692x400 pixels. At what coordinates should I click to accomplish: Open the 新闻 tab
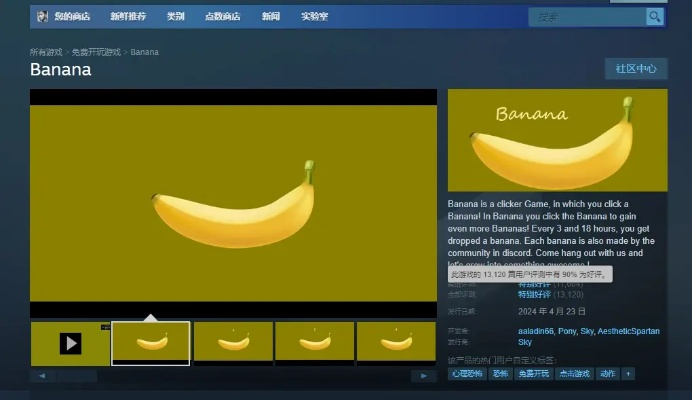271,17
